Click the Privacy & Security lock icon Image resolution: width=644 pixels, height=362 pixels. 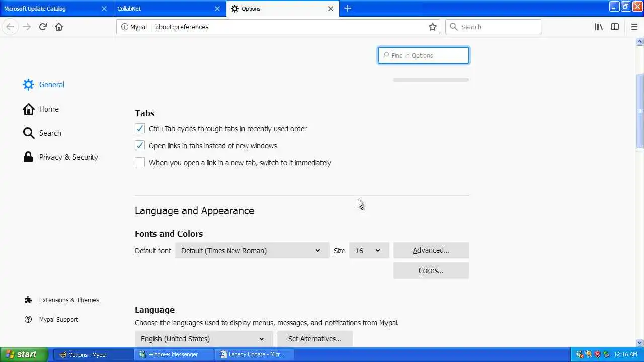(28, 157)
